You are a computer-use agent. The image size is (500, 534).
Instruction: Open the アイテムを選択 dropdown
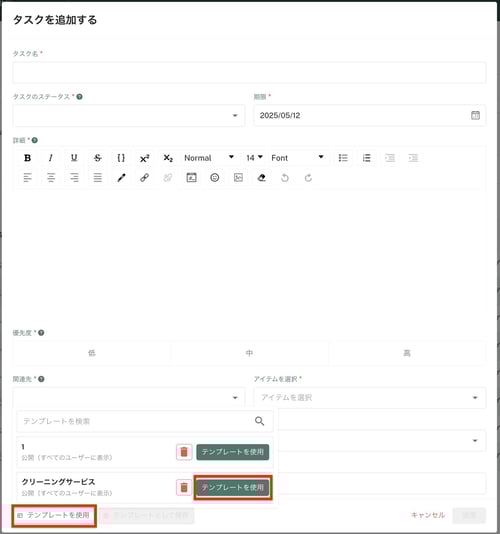[x=370, y=397]
